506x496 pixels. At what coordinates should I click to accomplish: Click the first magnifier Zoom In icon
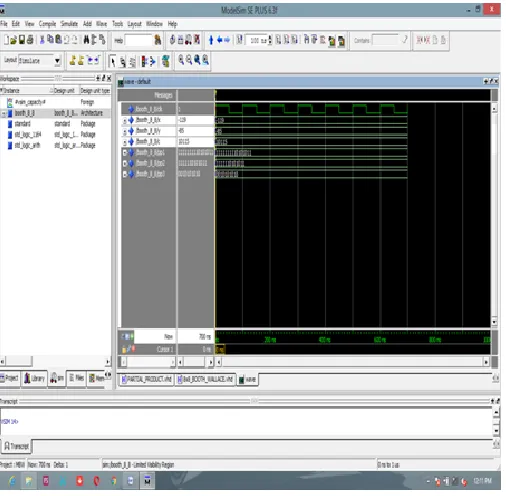click(x=181, y=60)
